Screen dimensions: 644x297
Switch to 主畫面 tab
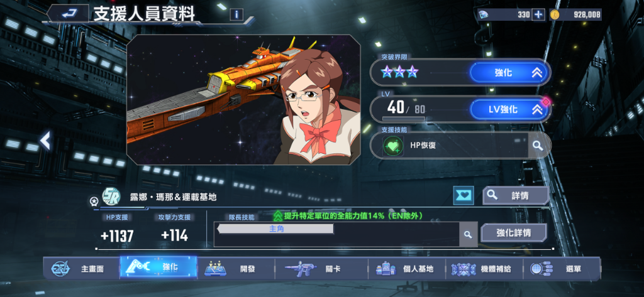coord(81,269)
